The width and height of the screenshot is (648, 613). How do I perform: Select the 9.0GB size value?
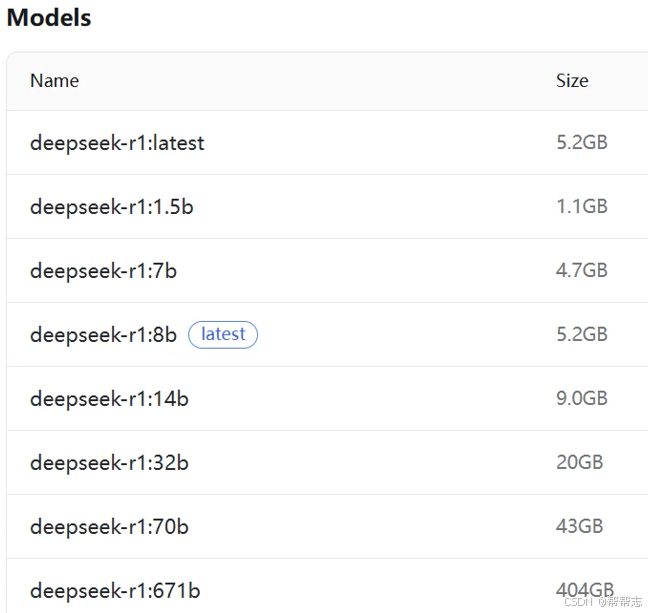pos(582,398)
